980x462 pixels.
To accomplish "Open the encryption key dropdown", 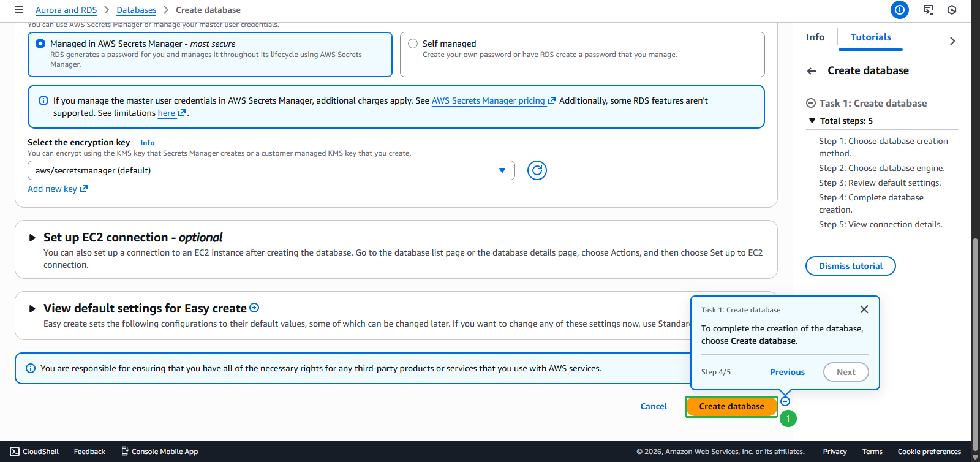I will [271, 170].
